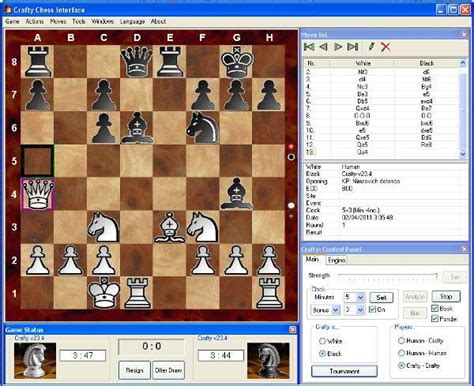Select the white rook on h1
Image resolution: width=474 pixels, height=386 pixels.
(x=269, y=293)
